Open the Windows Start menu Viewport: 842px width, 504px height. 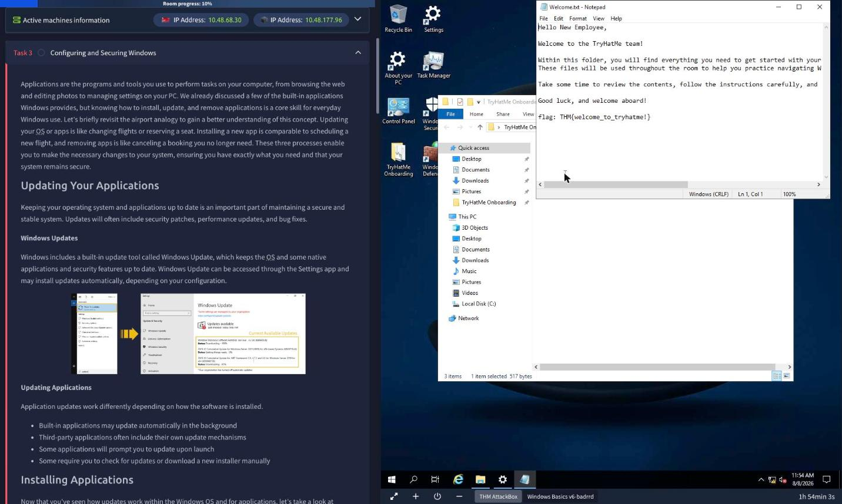click(x=392, y=479)
